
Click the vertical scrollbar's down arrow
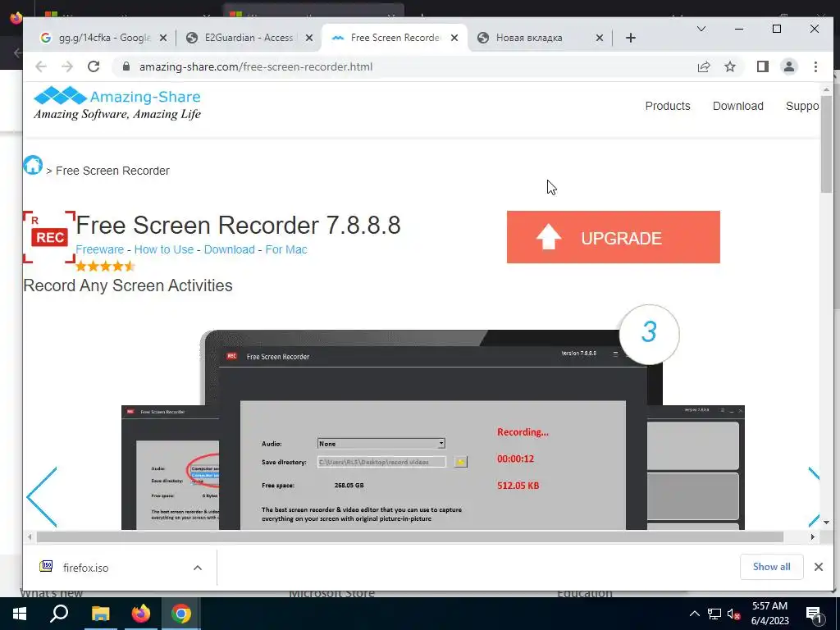(827, 523)
